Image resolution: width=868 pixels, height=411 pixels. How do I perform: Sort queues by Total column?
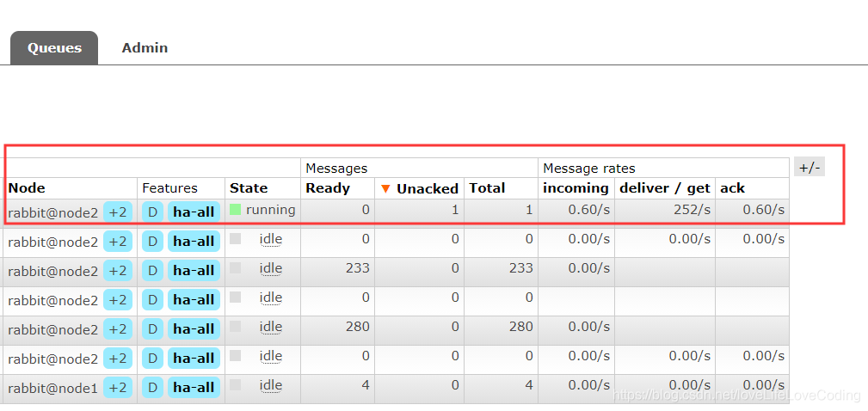pyautogui.click(x=487, y=188)
